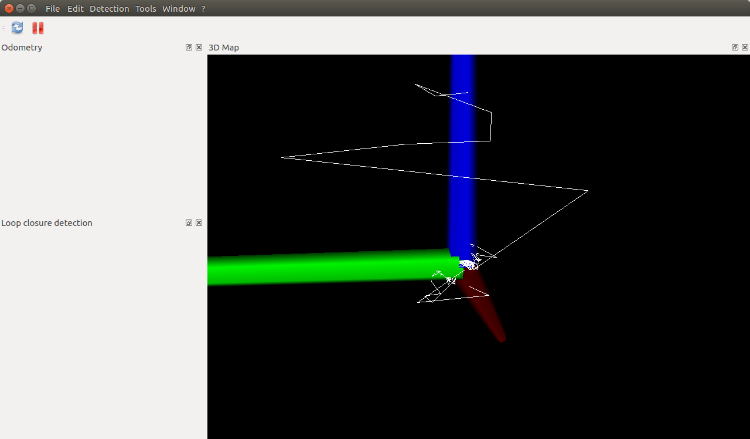This screenshot has width=750, height=439.
Task: Open the Tools menu
Action: pos(146,8)
